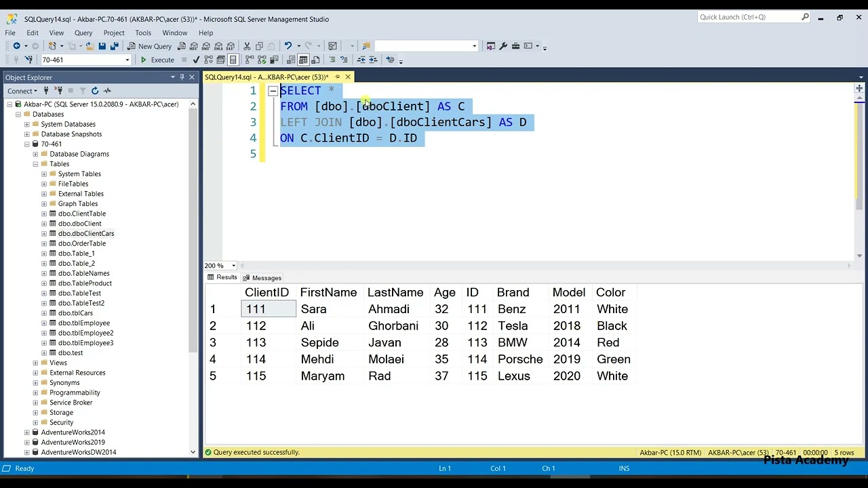Open the Connect dropdown in Object Explorer
868x488 pixels.
pos(22,91)
